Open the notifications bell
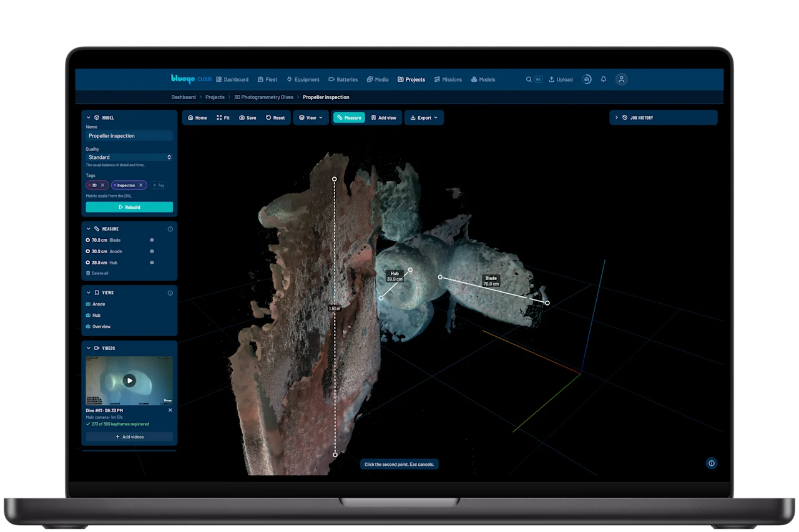The image size is (799, 532). click(604, 79)
